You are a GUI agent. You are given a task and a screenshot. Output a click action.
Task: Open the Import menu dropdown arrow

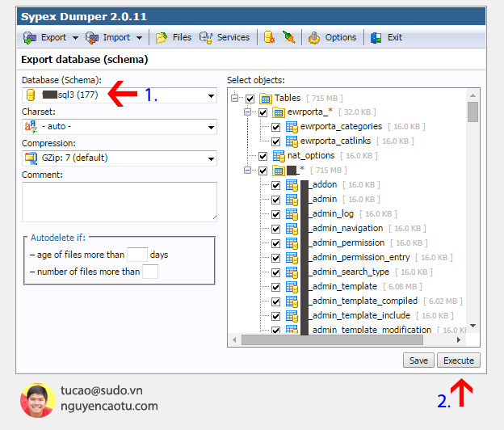tap(139, 38)
